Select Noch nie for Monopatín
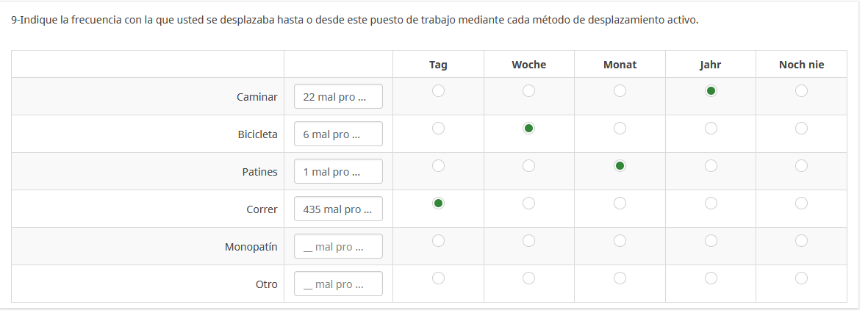868x313 pixels. coord(801,240)
